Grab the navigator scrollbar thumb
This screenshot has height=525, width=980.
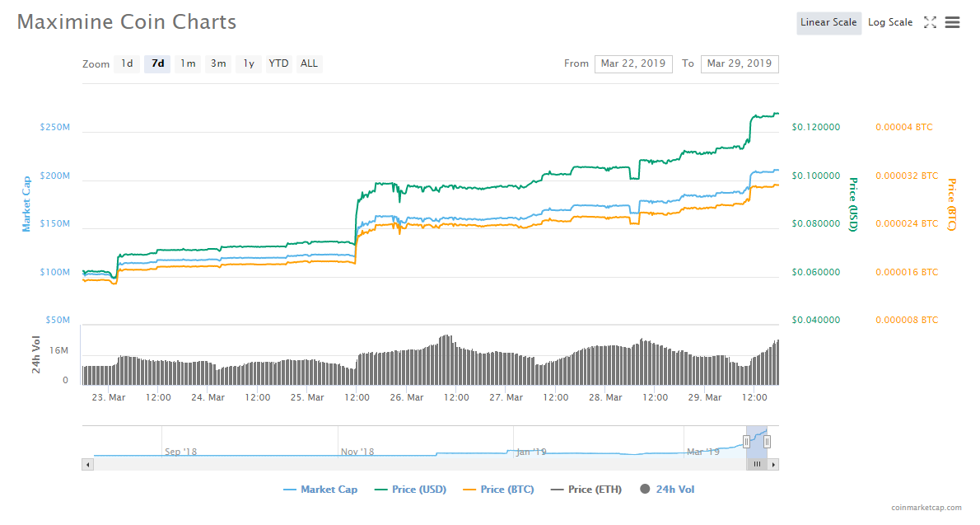(757, 464)
